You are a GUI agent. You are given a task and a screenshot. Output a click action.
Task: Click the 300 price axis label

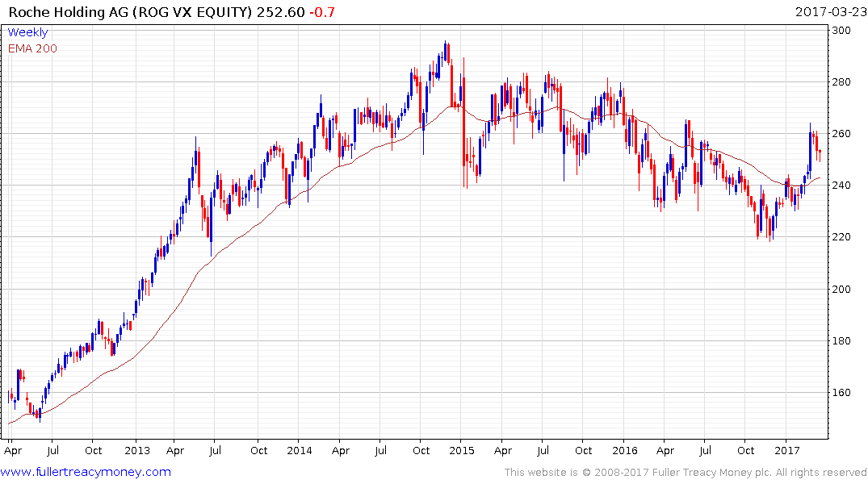click(841, 31)
